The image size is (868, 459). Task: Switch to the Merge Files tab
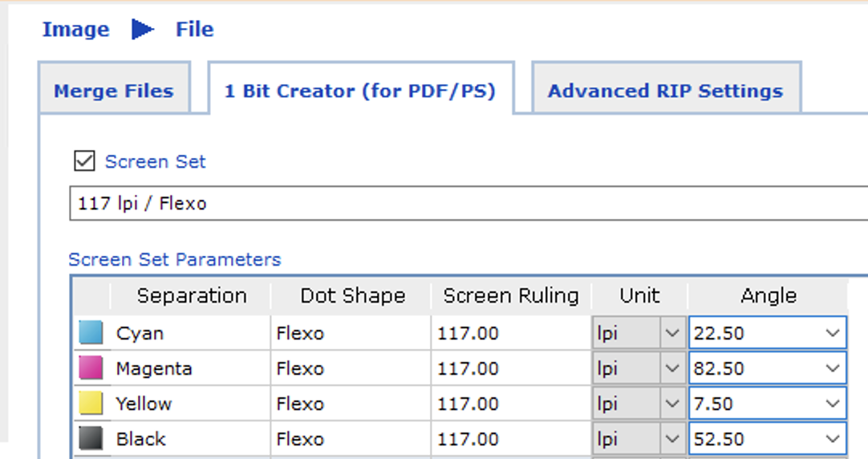pos(114,91)
